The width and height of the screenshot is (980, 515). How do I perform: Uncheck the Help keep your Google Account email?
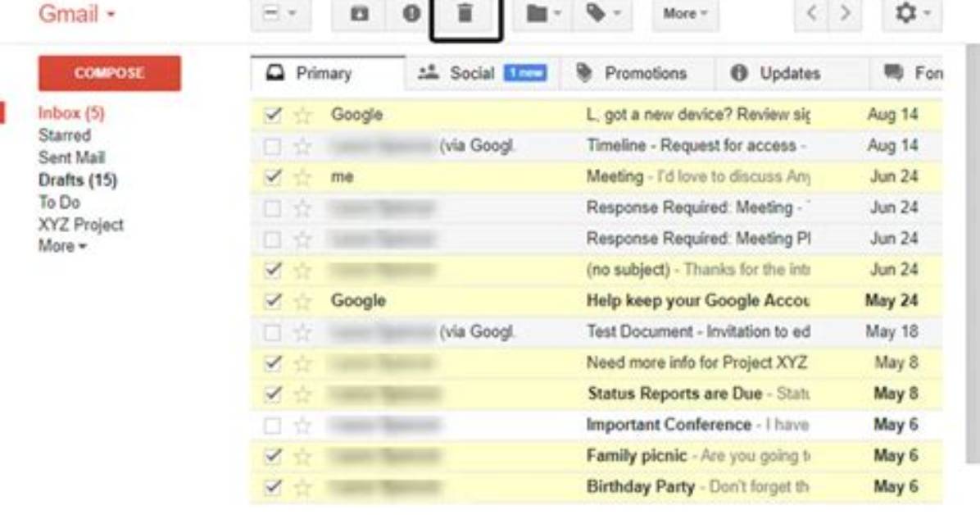(x=273, y=301)
